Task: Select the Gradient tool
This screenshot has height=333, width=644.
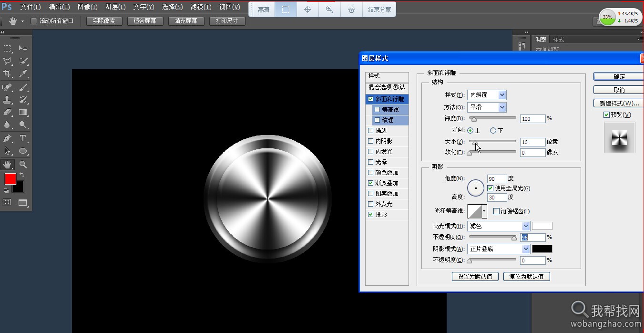Action: [23, 112]
